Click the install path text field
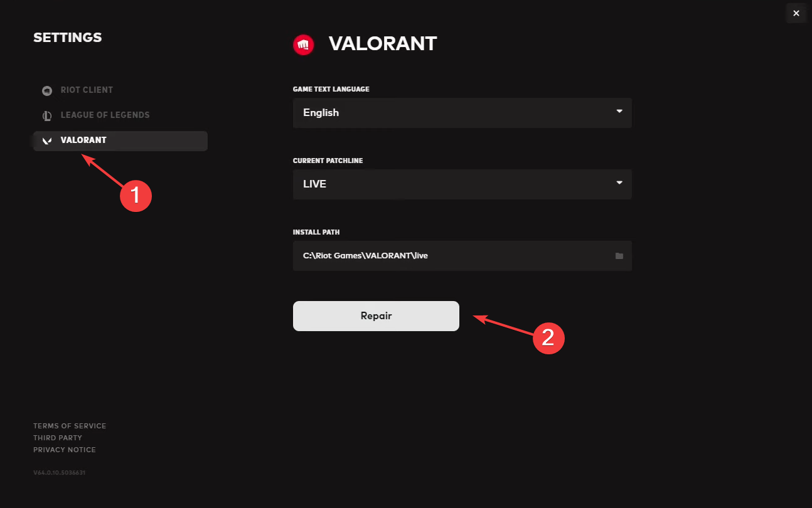 [x=462, y=256]
